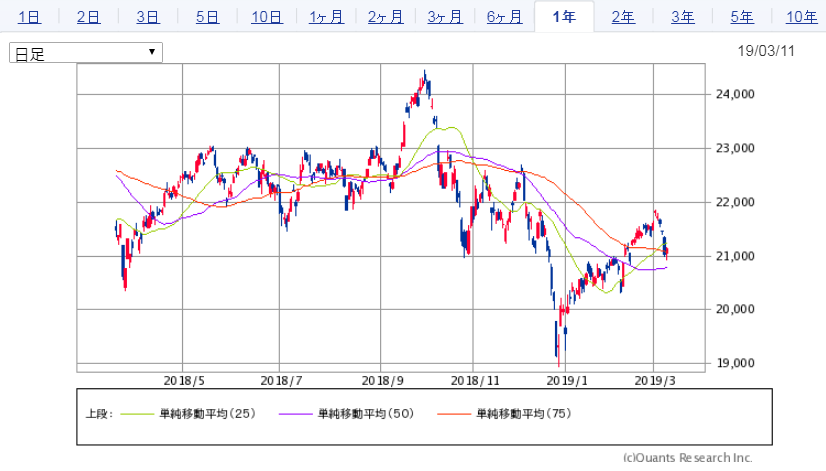Switch to the 1日 time range tab

pyautogui.click(x=29, y=17)
